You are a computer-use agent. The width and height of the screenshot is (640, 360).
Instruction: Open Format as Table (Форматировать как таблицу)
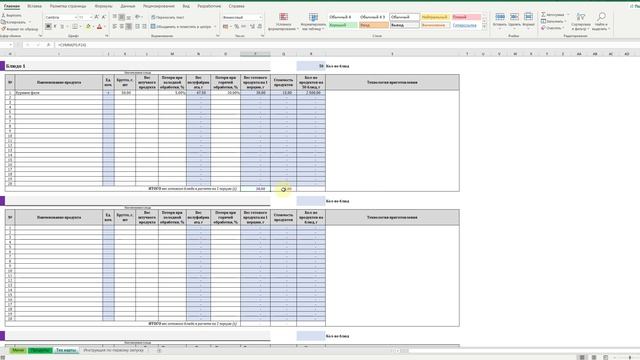coord(313,22)
